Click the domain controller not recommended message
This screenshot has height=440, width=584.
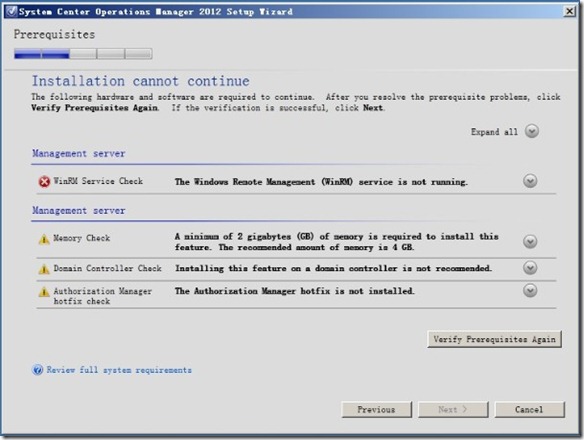(333, 268)
